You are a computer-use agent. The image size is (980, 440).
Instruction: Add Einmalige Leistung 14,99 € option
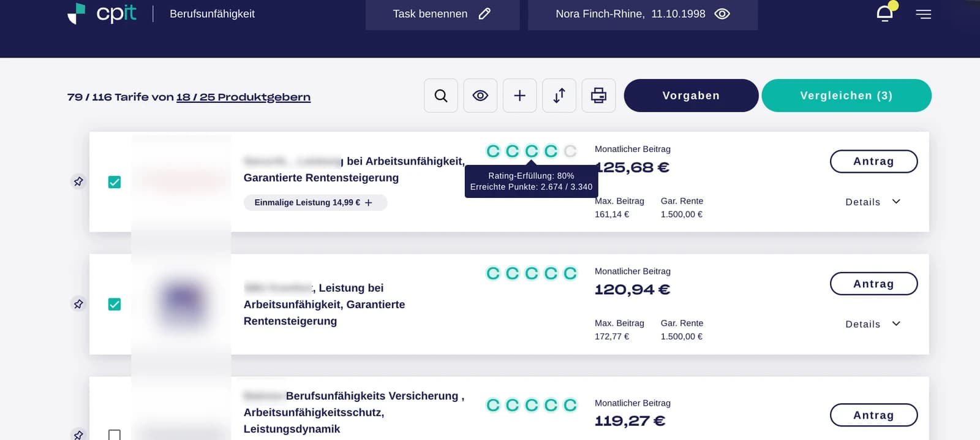(315, 202)
